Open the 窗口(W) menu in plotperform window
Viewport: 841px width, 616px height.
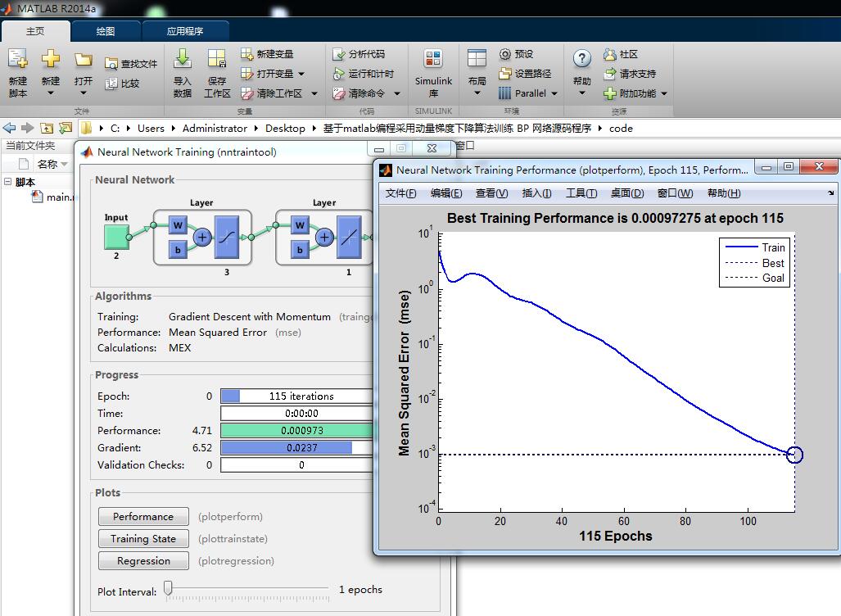tap(676, 193)
